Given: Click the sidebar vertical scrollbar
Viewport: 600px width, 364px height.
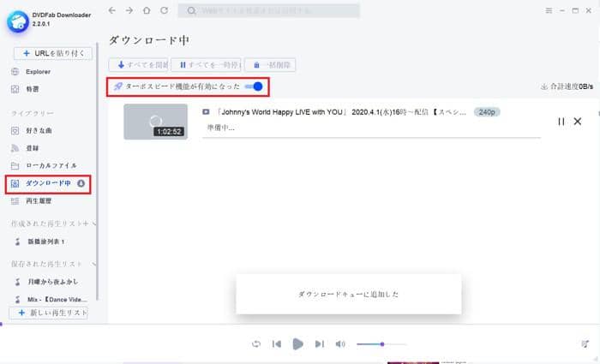Looking at the screenshot, I should tap(97, 171).
